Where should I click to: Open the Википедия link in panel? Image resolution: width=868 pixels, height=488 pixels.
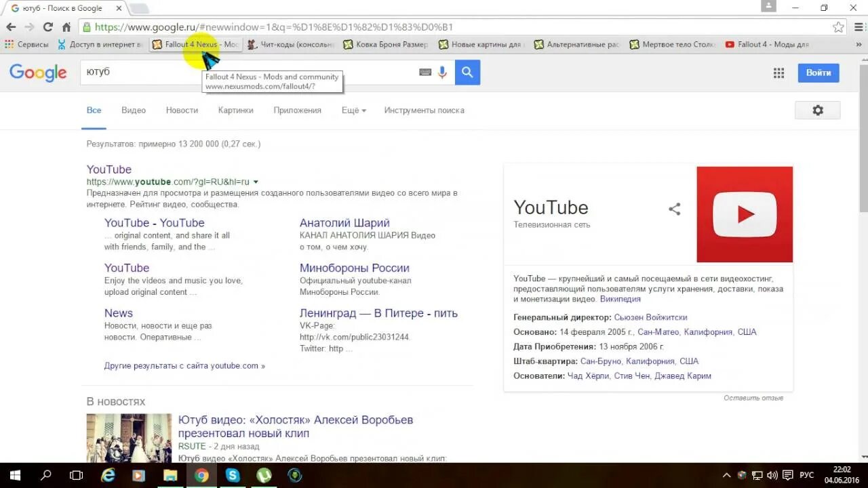pos(620,299)
